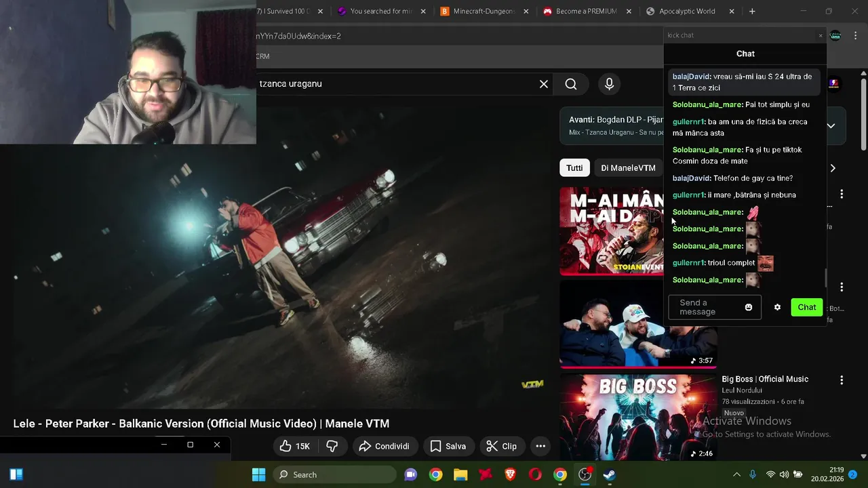Screen dimensions: 868x488
Task: Switch to Apocalyptic World browser tab
Action: (687, 12)
